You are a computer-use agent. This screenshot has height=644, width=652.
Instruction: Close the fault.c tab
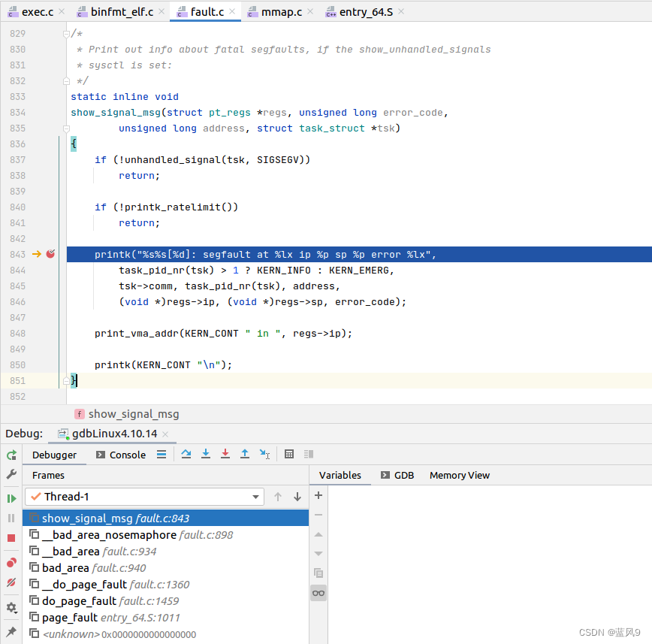(232, 12)
